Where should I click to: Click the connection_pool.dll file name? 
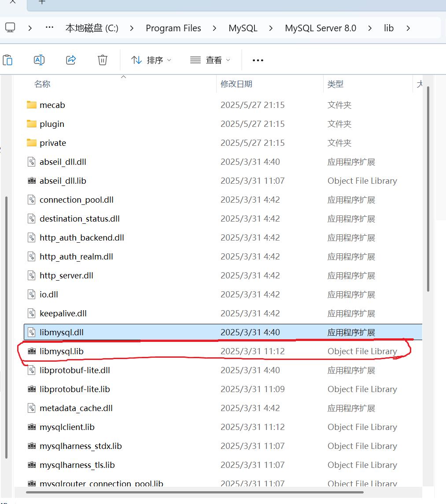coord(77,200)
